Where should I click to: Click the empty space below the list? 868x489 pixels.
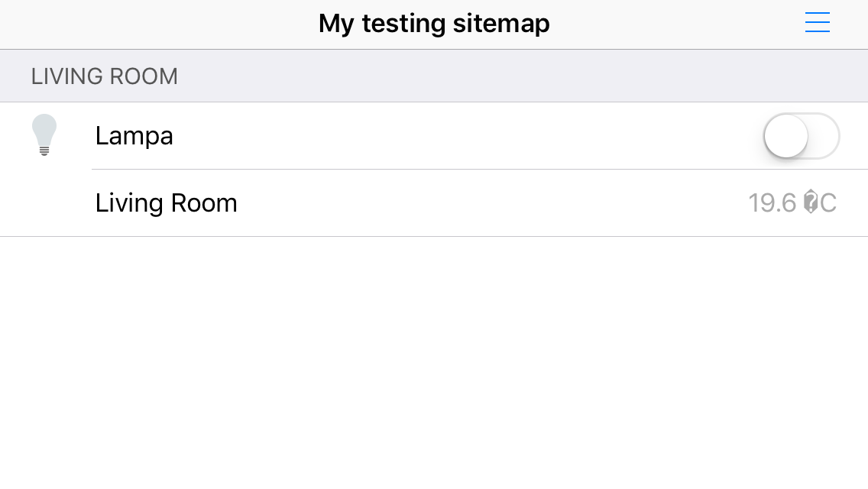pyautogui.click(x=434, y=363)
